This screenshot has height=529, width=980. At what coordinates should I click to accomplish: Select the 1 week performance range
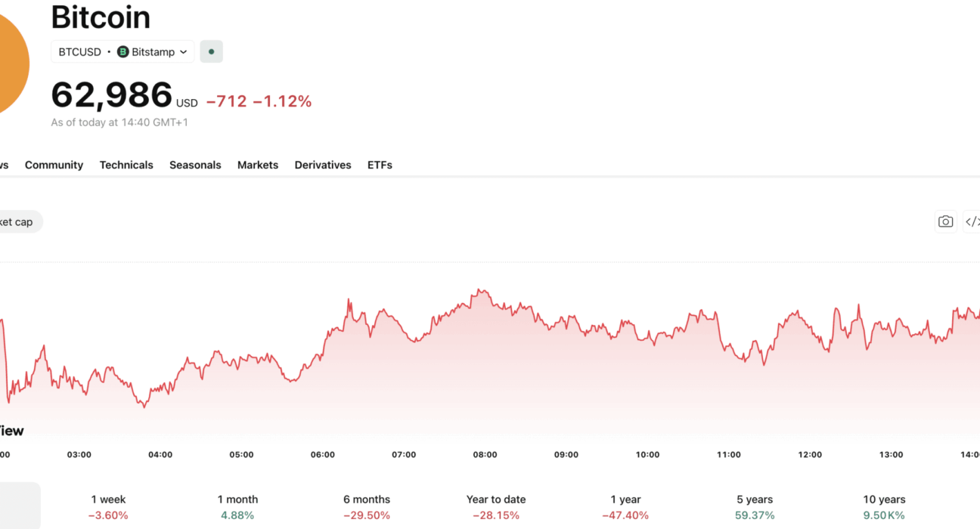[x=108, y=507]
